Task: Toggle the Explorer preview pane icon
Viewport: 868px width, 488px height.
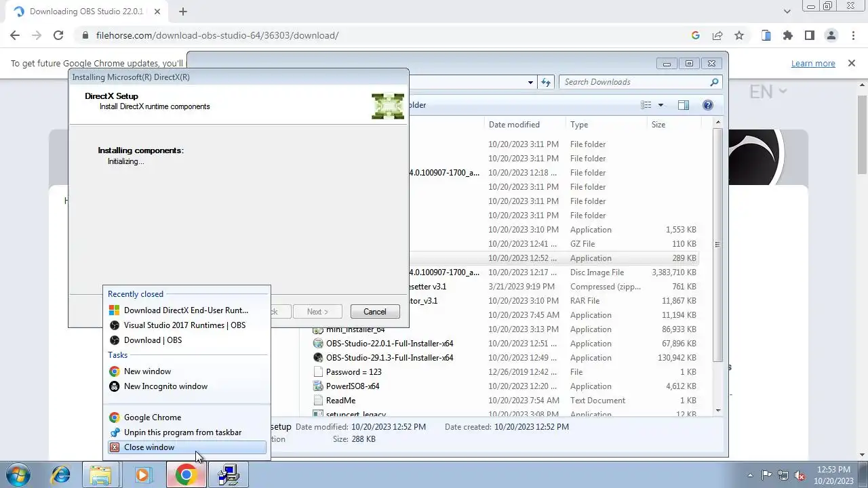Action: [683, 105]
